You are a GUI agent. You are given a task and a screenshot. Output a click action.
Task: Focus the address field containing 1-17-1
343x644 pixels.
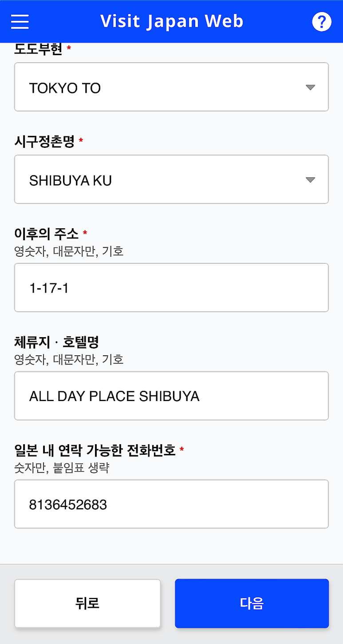tap(171, 287)
